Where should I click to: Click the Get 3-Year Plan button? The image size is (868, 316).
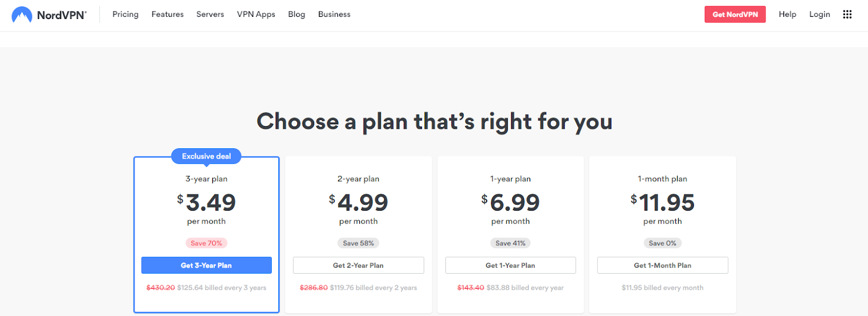click(206, 265)
